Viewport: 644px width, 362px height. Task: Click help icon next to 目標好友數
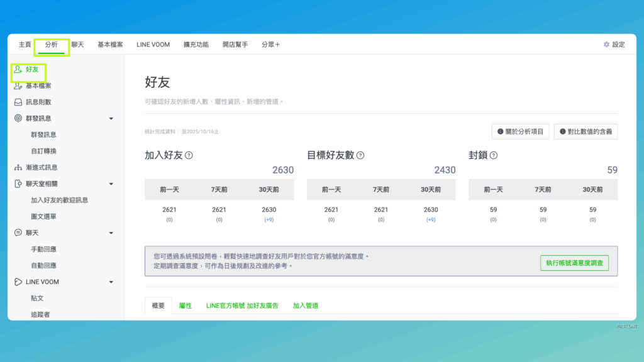point(360,155)
